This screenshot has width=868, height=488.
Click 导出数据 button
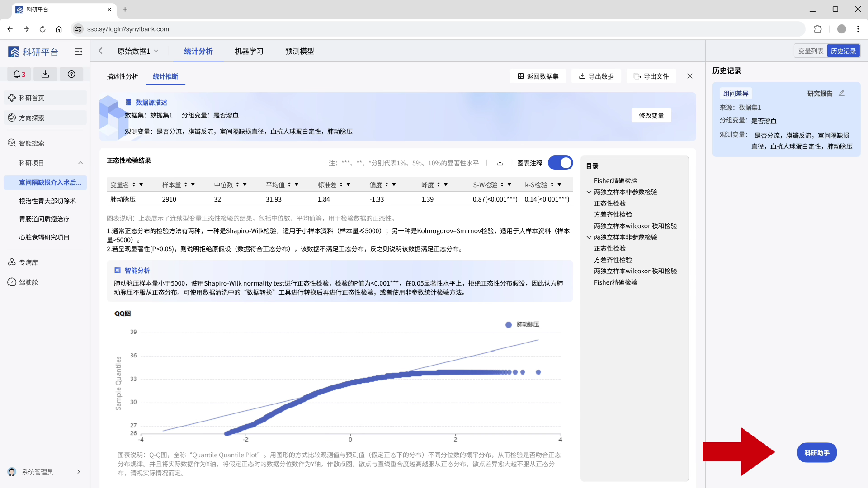tap(596, 76)
